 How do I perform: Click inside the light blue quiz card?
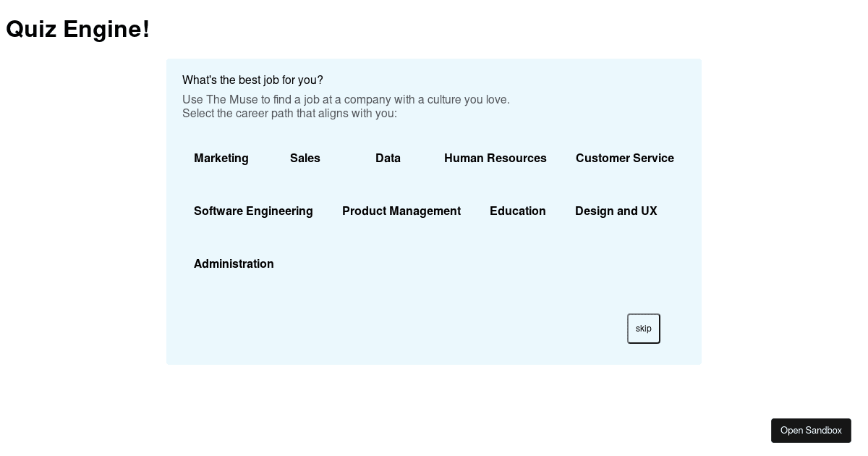pos(434,304)
